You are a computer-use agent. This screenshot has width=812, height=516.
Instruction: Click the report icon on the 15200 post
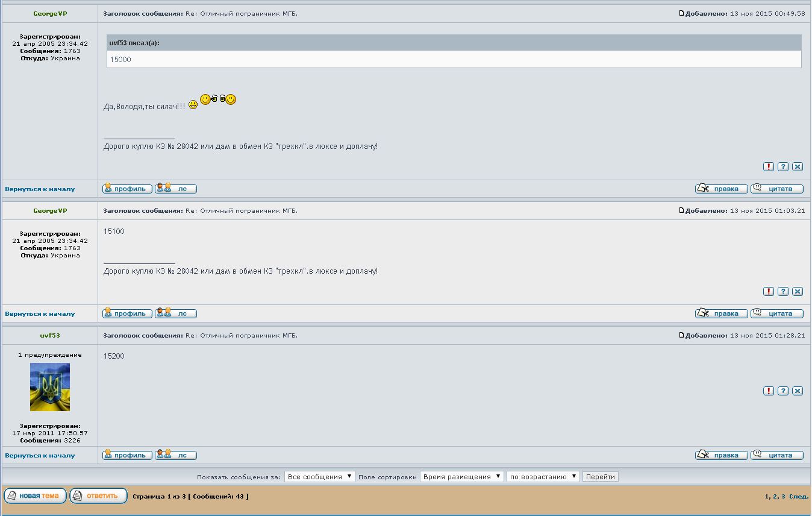(769, 391)
